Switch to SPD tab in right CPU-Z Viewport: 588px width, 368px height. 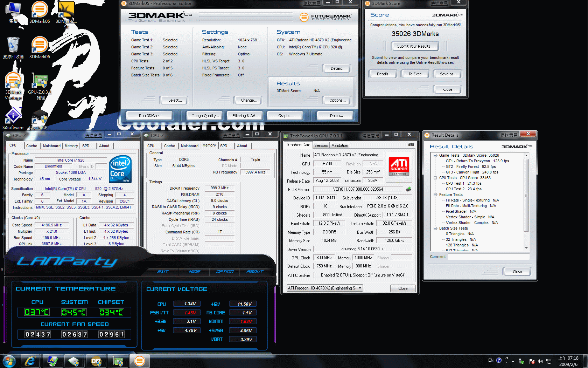click(x=224, y=146)
